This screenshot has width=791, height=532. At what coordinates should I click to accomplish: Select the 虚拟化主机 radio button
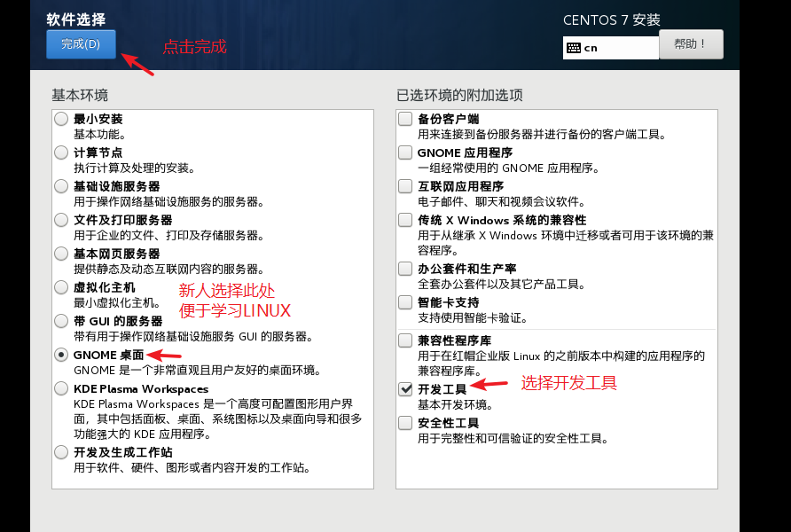click(61, 287)
